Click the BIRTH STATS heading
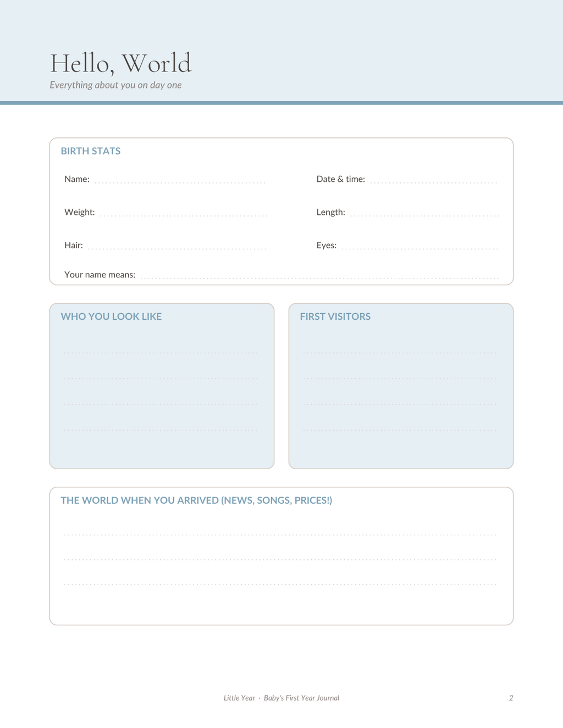 point(91,151)
